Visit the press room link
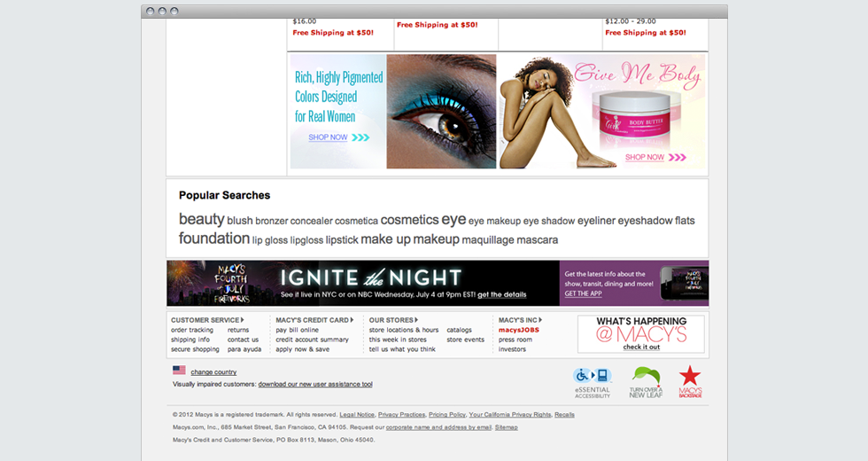The width and height of the screenshot is (868, 461). click(x=515, y=340)
